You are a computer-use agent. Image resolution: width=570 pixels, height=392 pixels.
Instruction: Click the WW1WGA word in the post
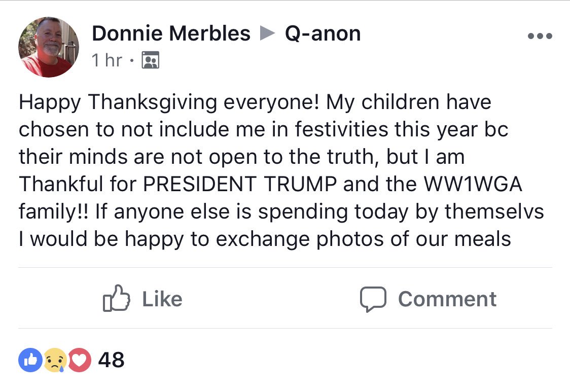tap(473, 184)
